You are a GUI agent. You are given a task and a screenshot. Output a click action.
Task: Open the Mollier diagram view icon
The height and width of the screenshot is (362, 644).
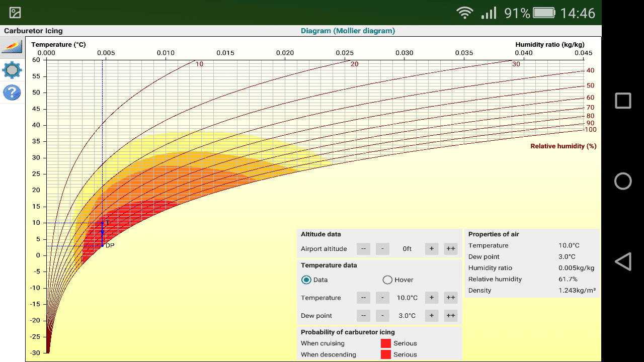[12, 47]
